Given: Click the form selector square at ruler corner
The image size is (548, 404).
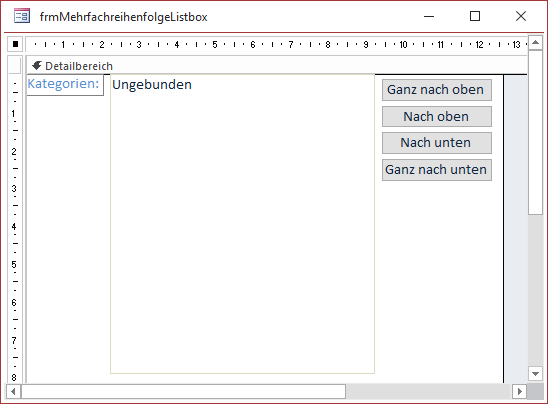Looking at the screenshot, I should [15, 44].
